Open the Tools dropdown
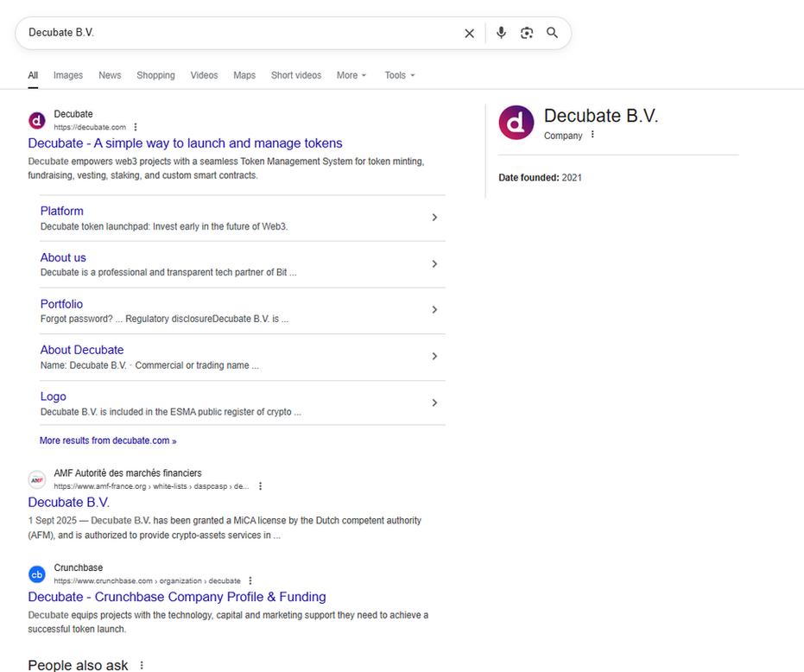804x672 pixels. pyautogui.click(x=400, y=75)
